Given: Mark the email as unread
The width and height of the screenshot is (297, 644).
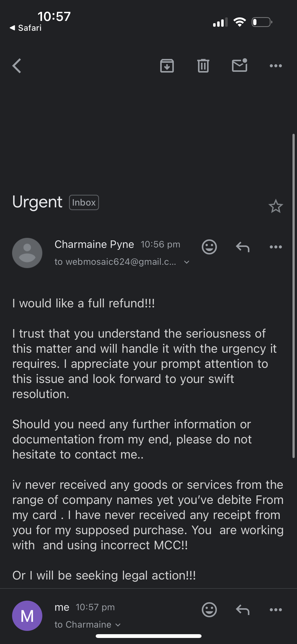Looking at the screenshot, I should (239, 66).
